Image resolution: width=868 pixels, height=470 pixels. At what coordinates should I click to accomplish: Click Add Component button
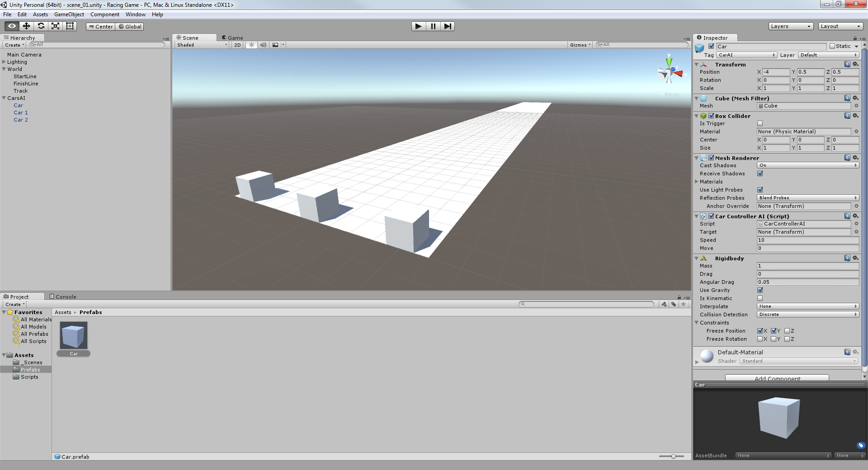click(x=777, y=378)
